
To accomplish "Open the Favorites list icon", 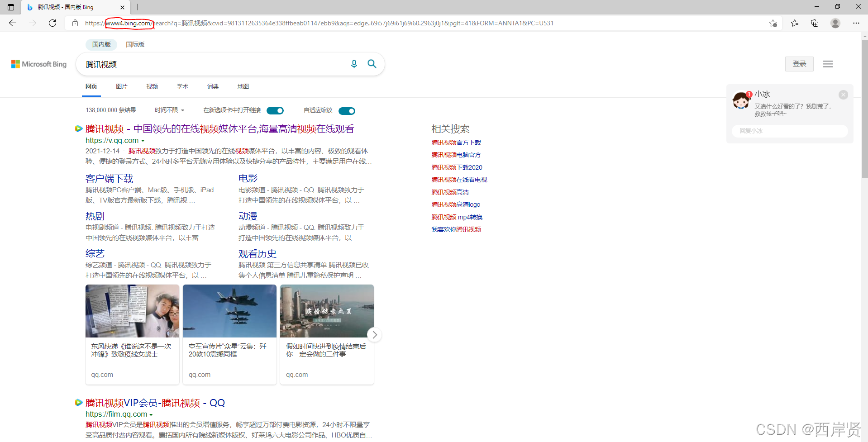I will (795, 23).
